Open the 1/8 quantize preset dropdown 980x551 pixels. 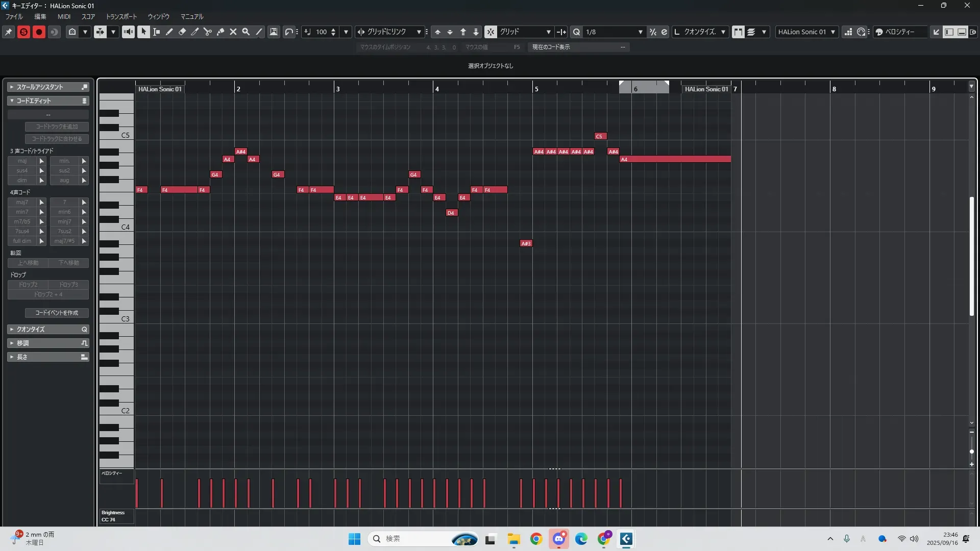(x=640, y=32)
